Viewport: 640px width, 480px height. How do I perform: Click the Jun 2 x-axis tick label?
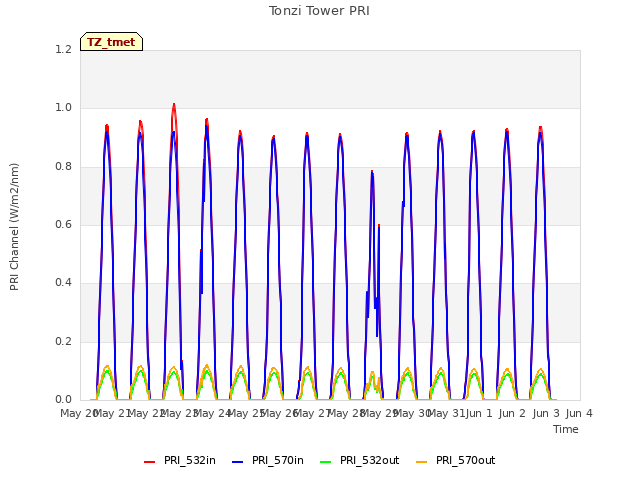(512, 413)
